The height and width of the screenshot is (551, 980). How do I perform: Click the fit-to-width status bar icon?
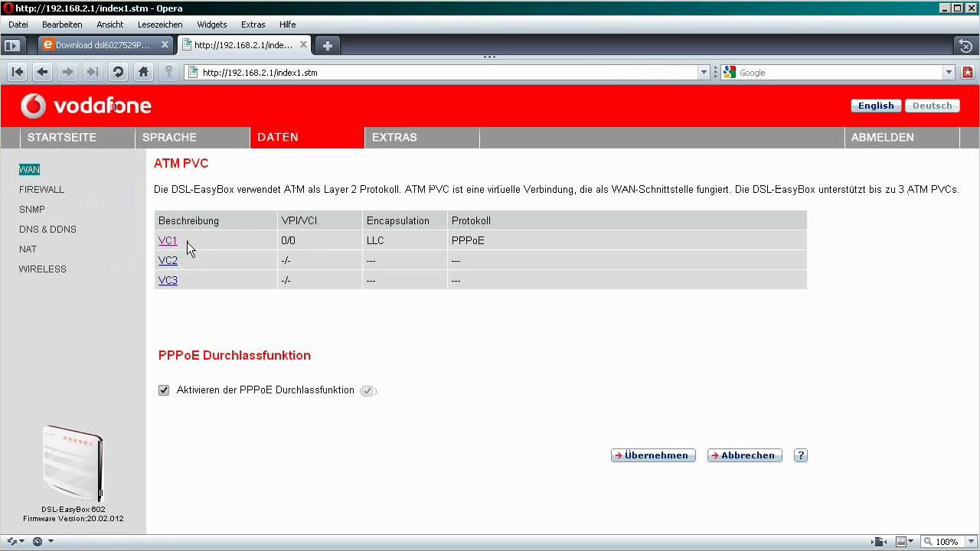[880, 542]
